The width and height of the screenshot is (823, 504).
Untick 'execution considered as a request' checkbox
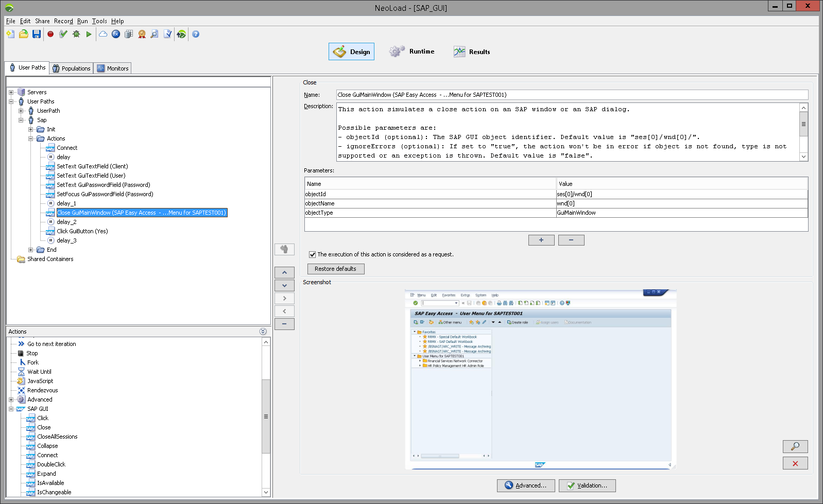[x=312, y=254]
